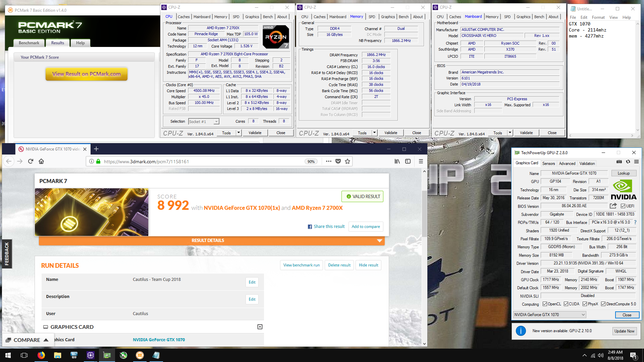Toggle the OpenCL checkbox
This screenshot has width=644, height=362.
pyautogui.click(x=545, y=304)
